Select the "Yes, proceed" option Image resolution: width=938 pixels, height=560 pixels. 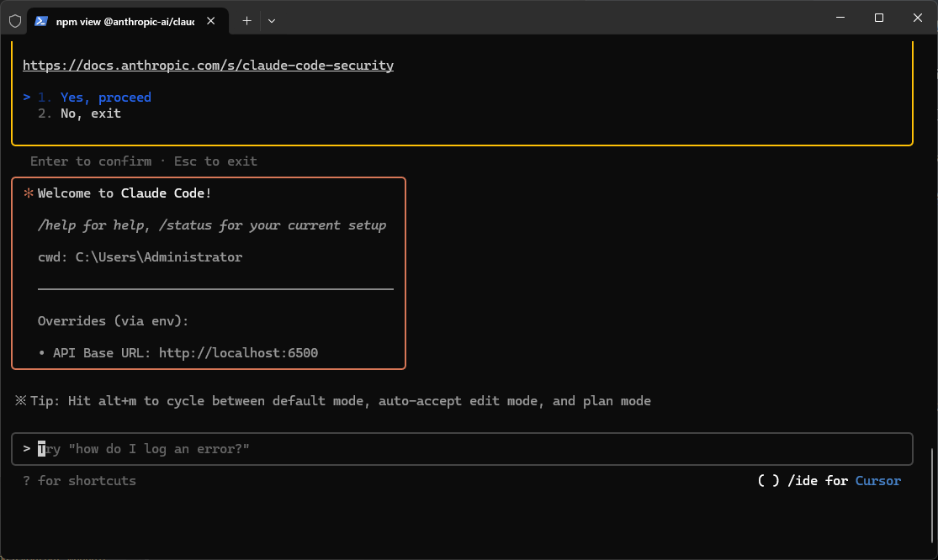(105, 98)
